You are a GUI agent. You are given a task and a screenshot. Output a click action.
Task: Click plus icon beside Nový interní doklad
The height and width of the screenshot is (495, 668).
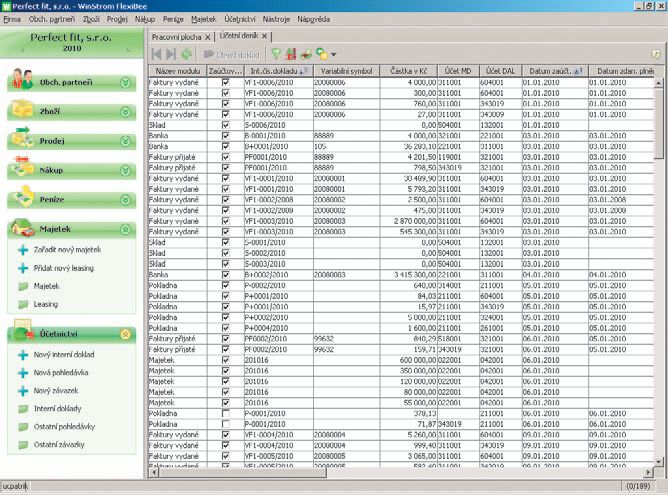coord(23,355)
